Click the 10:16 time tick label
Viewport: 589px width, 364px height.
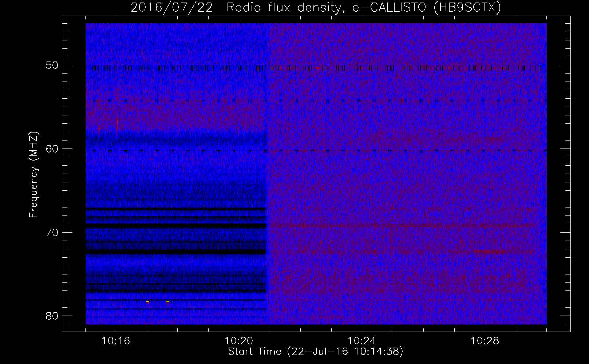coord(116,341)
